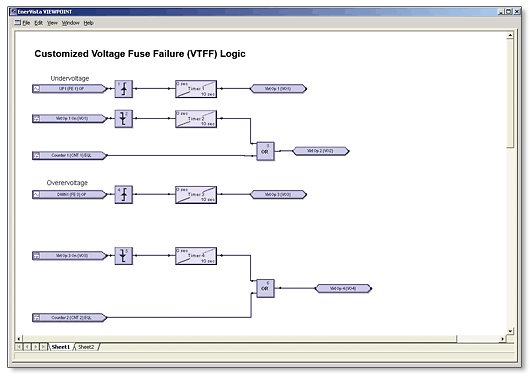Image resolution: width=532 pixels, height=376 pixels.
Task: Click the 'Undervoltage' label
Action: pyautogui.click(x=70, y=78)
